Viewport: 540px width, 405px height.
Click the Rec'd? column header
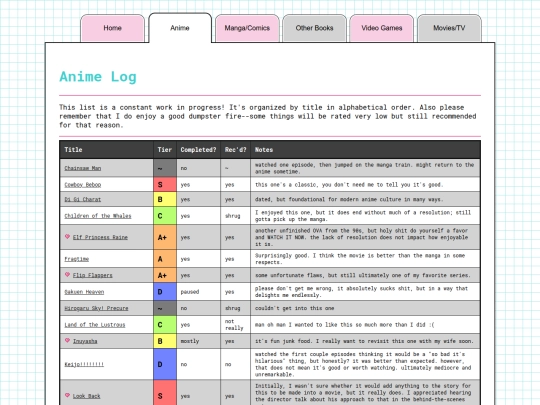pyautogui.click(x=236, y=150)
